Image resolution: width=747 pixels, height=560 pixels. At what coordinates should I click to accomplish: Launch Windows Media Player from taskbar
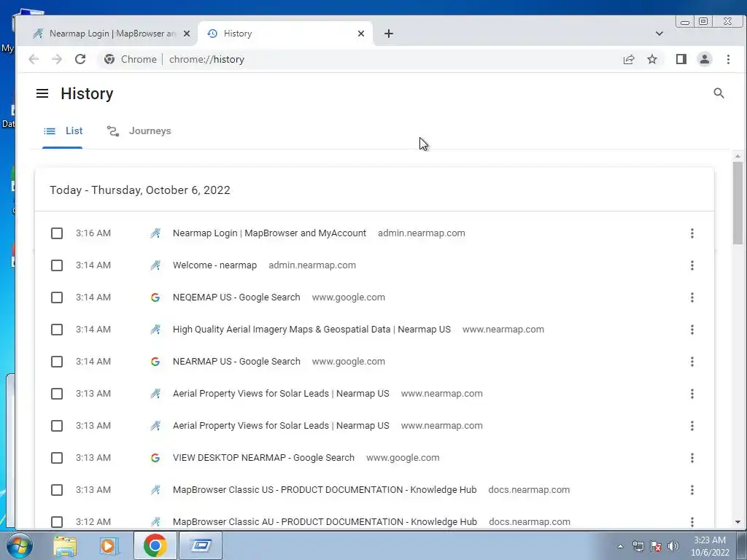click(x=109, y=545)
